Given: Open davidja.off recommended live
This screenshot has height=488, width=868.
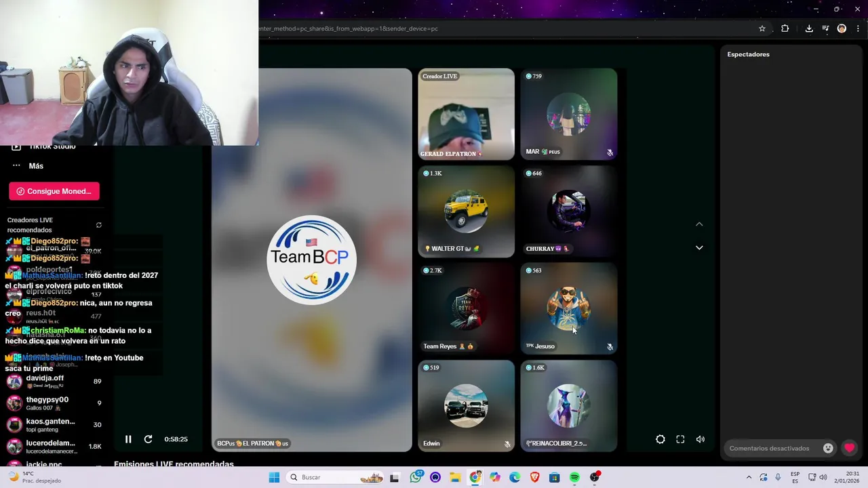Looking at the screenshot, I should 54,382.
